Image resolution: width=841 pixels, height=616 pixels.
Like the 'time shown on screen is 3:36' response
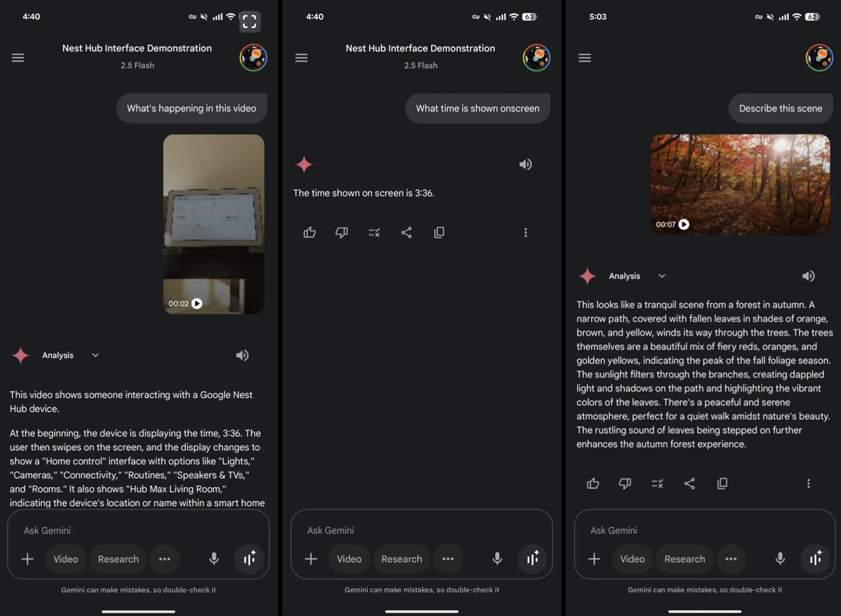pos(310,232)
